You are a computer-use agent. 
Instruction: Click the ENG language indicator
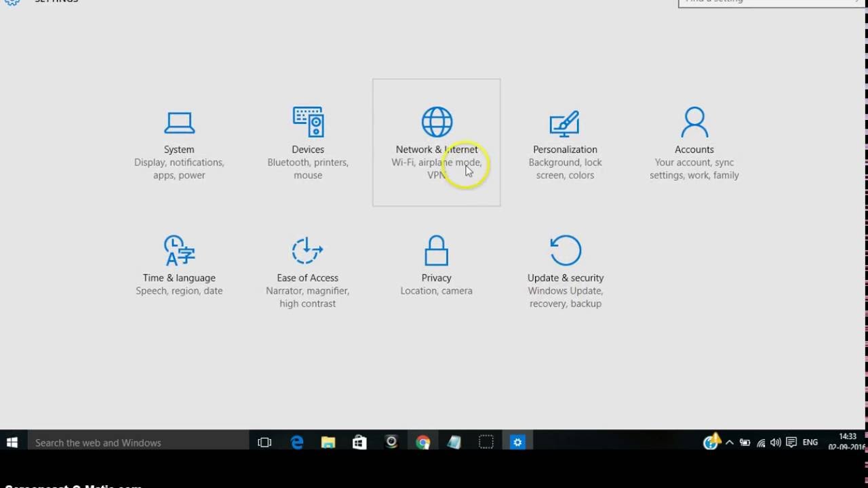pyautogui.click(x=810, y=443)
